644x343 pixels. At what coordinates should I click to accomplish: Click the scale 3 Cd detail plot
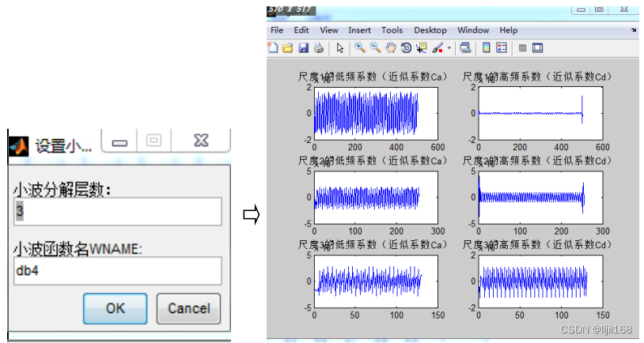(540, 281)
